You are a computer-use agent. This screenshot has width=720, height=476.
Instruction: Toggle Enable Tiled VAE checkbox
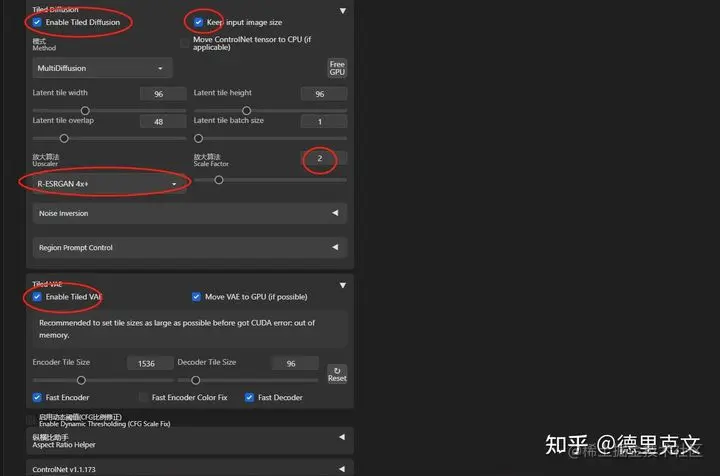click(x=37, y=297)
